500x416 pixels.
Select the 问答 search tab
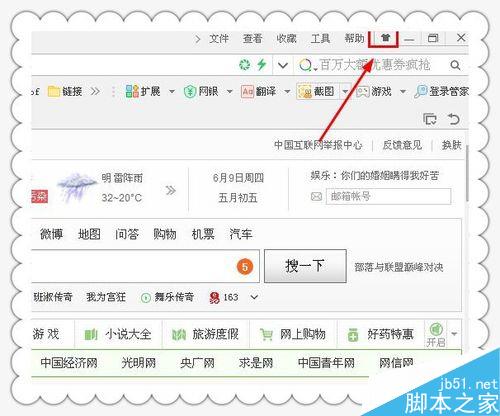(x=127, y=234)
